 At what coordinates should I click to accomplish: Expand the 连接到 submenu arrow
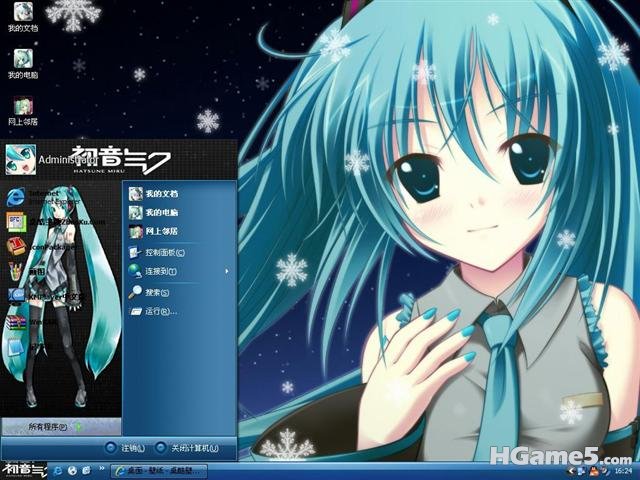[x=227, y=271]
